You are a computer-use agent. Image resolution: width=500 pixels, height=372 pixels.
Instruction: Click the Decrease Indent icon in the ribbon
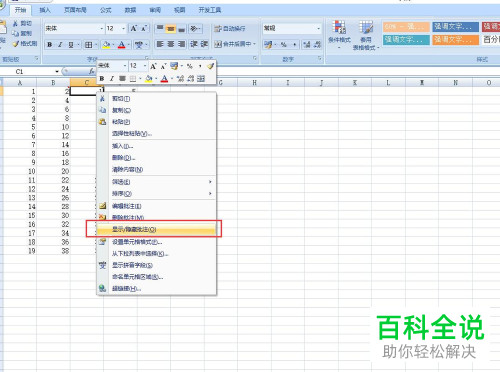[194, 44]
